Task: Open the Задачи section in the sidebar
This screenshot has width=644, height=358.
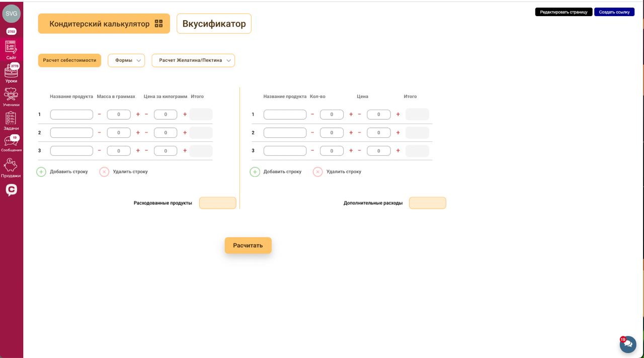Action: (11, 121)
